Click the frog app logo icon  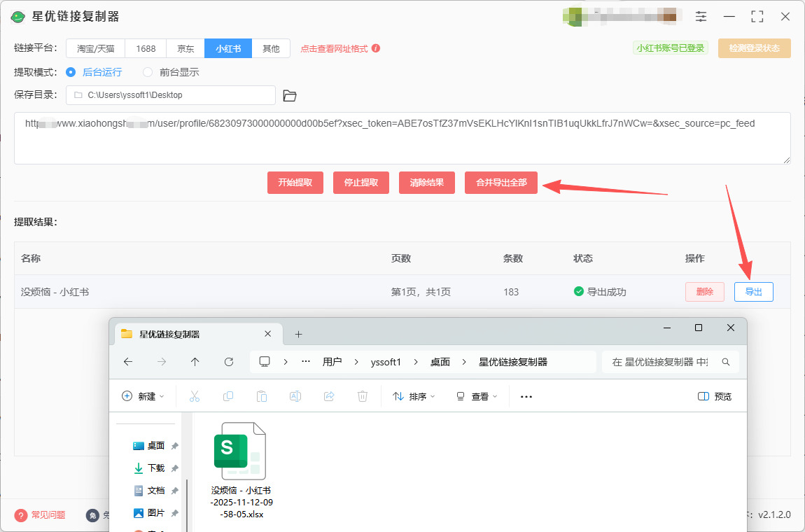[18, 17]
